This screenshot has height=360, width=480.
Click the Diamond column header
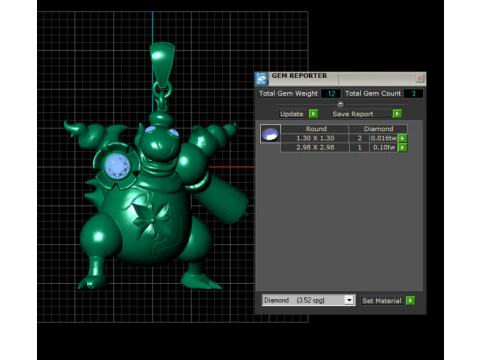pos(378,129)
